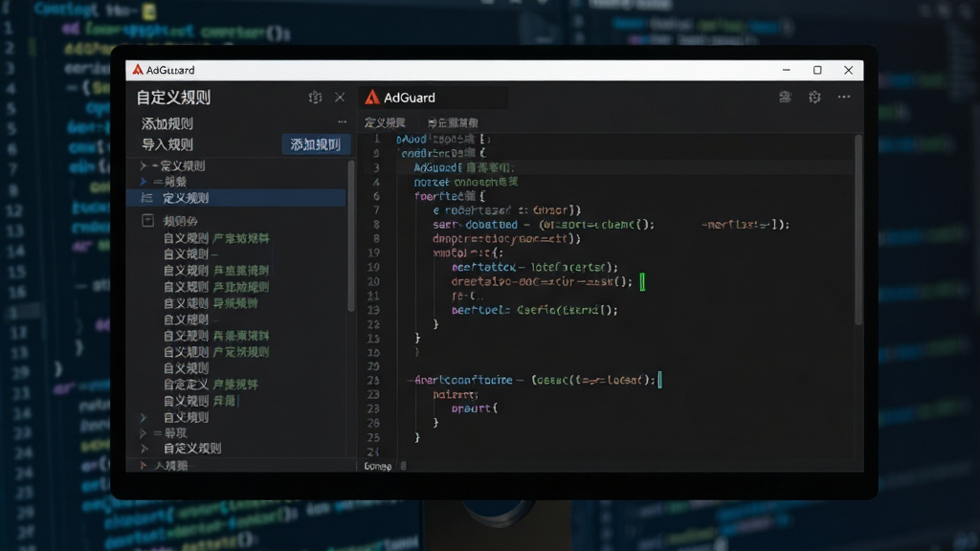Close the 自定义规则 sidebar panel with its X
The width and height of the screenshot is (980, 551).
coord(340,98)
